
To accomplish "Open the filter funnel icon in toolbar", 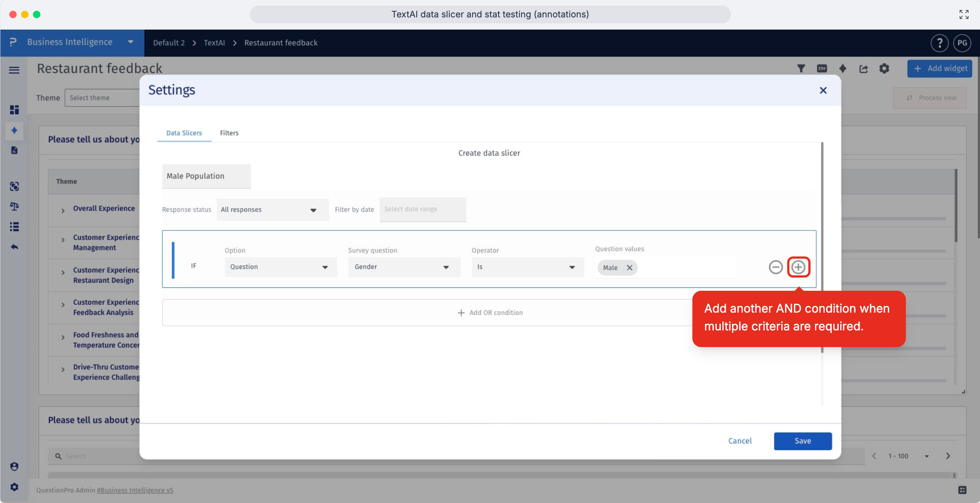I will pos(801,69).
